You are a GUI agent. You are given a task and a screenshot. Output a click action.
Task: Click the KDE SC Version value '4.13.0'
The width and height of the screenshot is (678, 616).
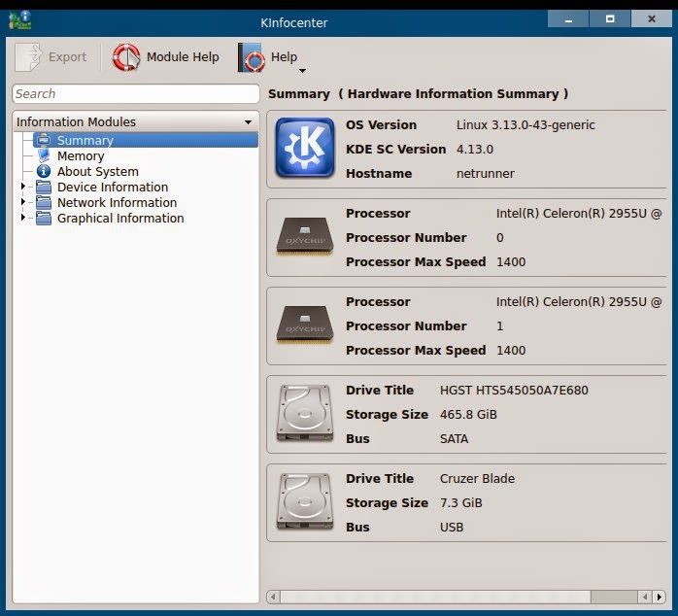point(474,150)
